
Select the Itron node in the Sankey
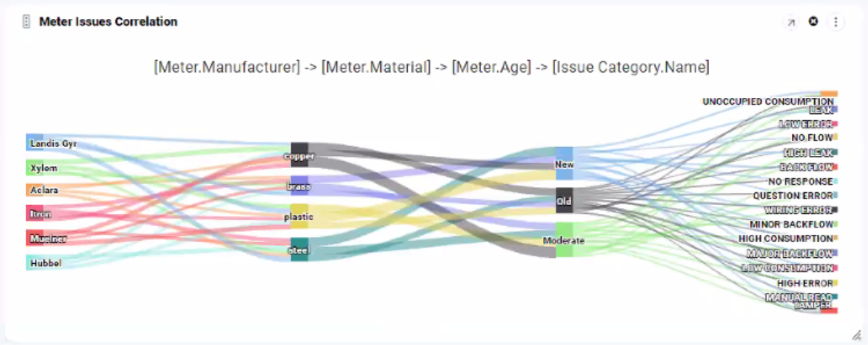35,215
